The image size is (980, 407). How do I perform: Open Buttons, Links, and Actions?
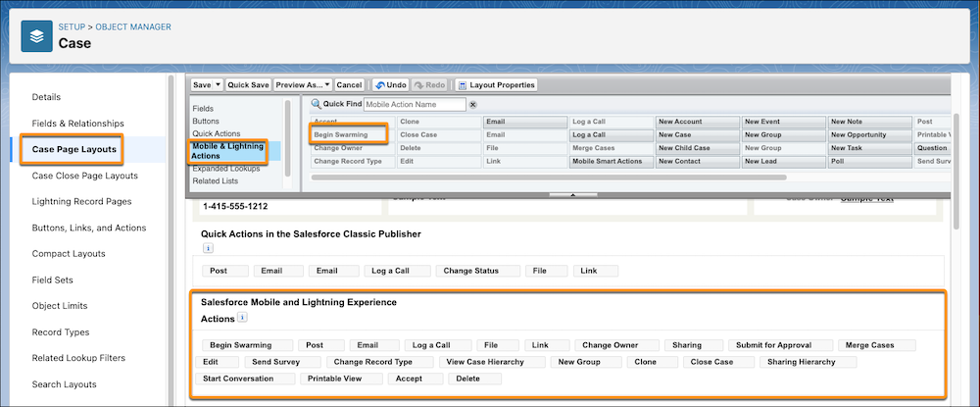point(89,228)
